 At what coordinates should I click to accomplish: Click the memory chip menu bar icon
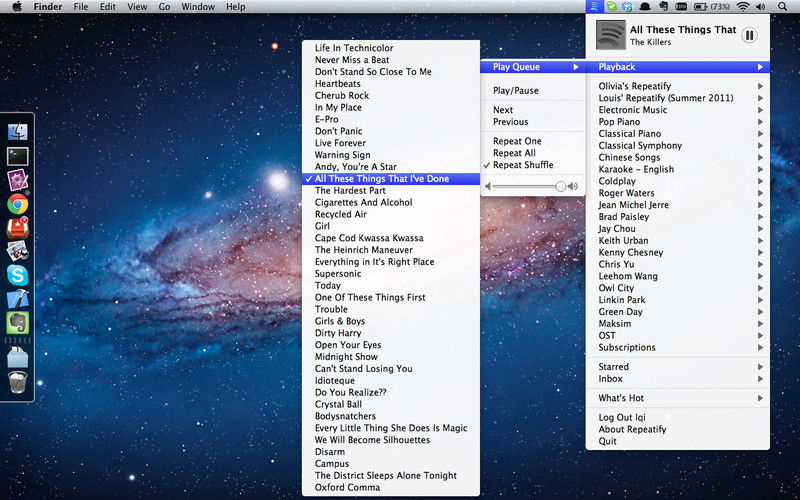point(681,7)
